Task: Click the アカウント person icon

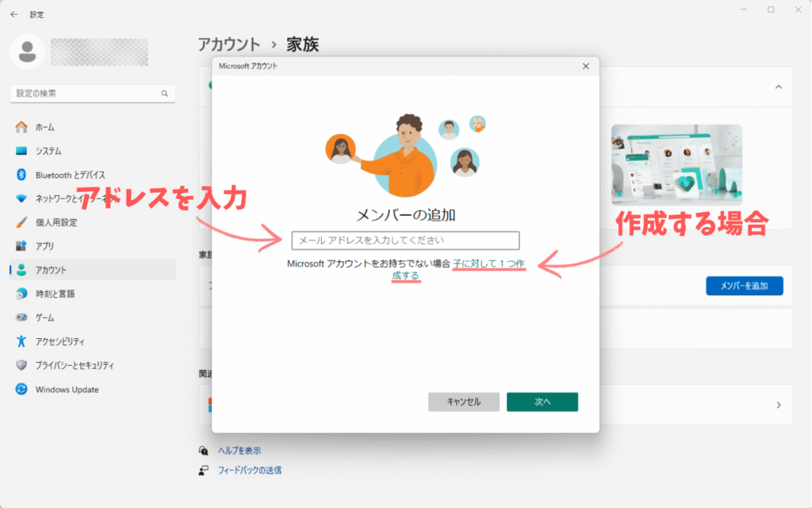Action: (21, 270)
